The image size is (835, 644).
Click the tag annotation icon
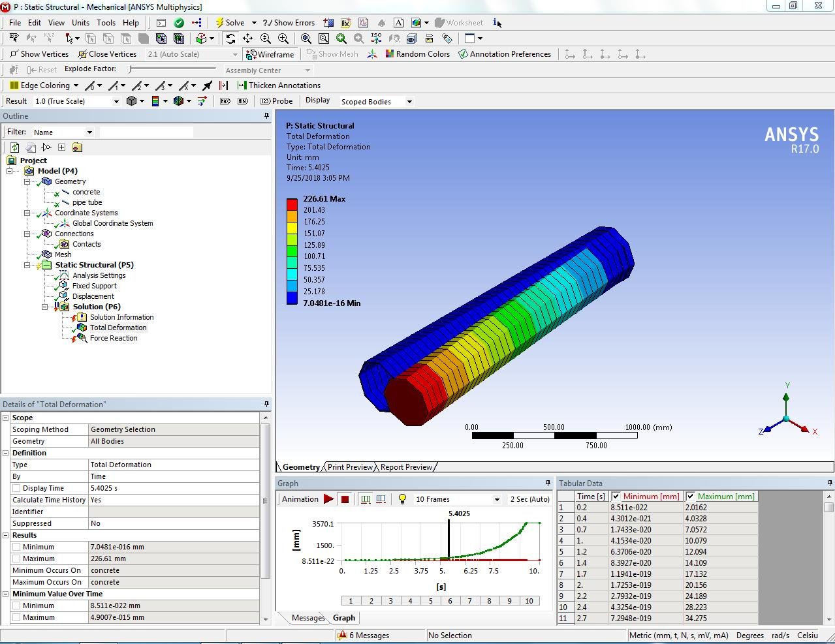(x=448, y=38)
